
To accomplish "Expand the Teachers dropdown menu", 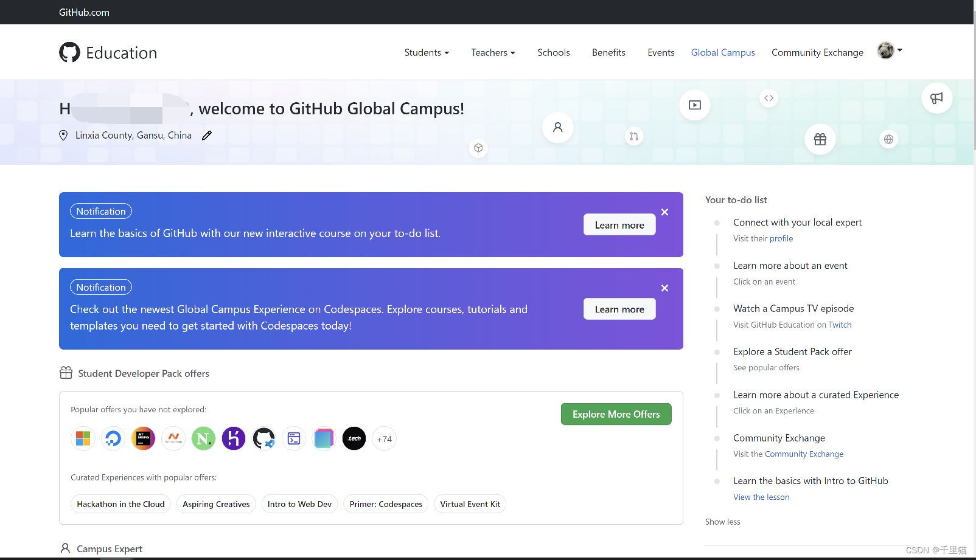I will [x=493, y=52].
